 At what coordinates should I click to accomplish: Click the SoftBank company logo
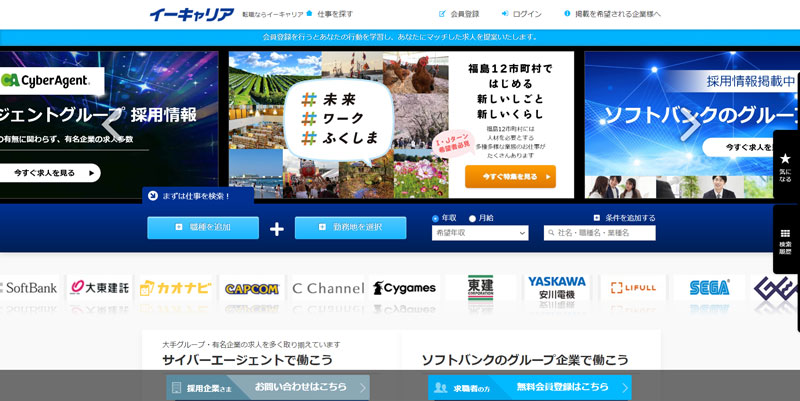(x=30, y=288)
